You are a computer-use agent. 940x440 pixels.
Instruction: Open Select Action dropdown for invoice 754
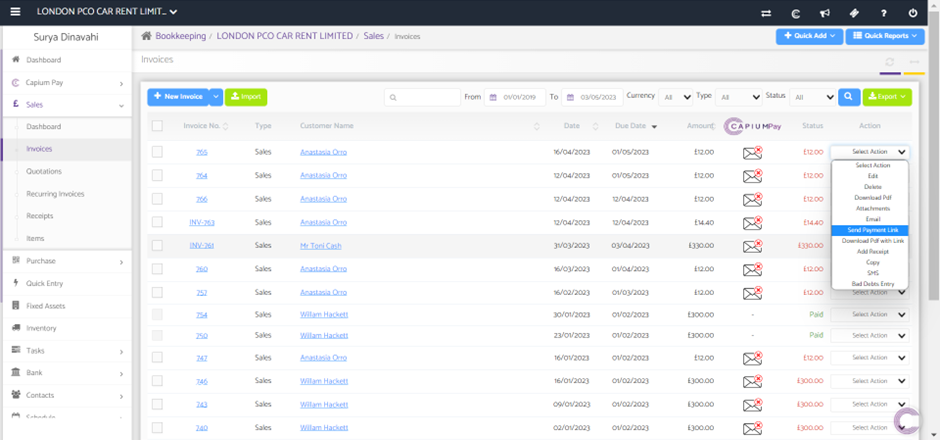point(869,315)
